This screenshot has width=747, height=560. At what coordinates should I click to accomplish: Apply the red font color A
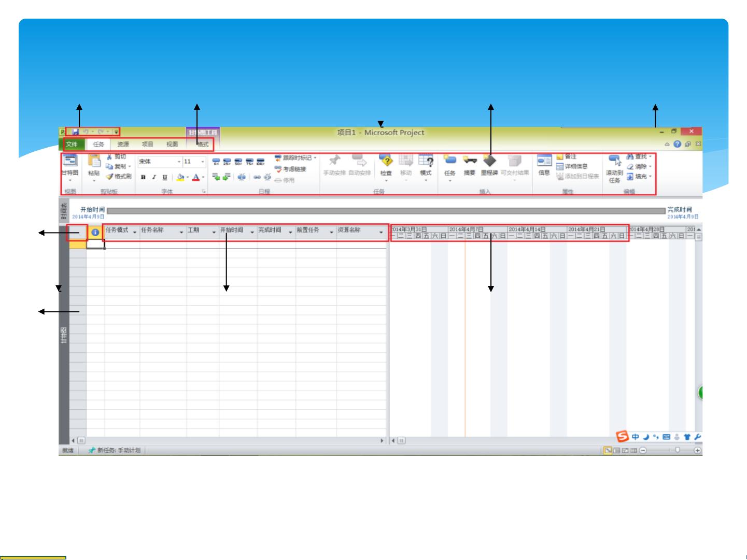(x=196, y=177)
